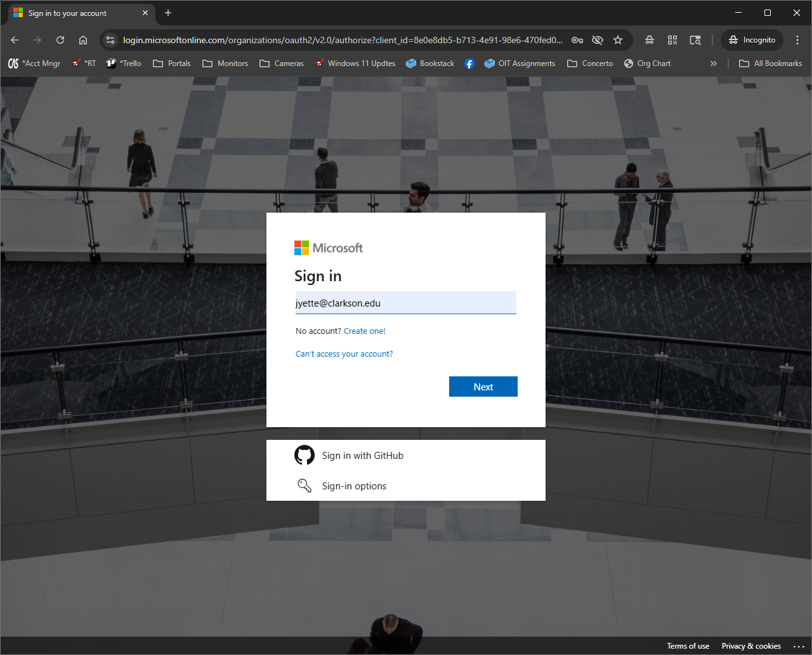Expand hidden bookmarks chevron
The width and height of the screenshot is (812, 655).
click(714, 63)
